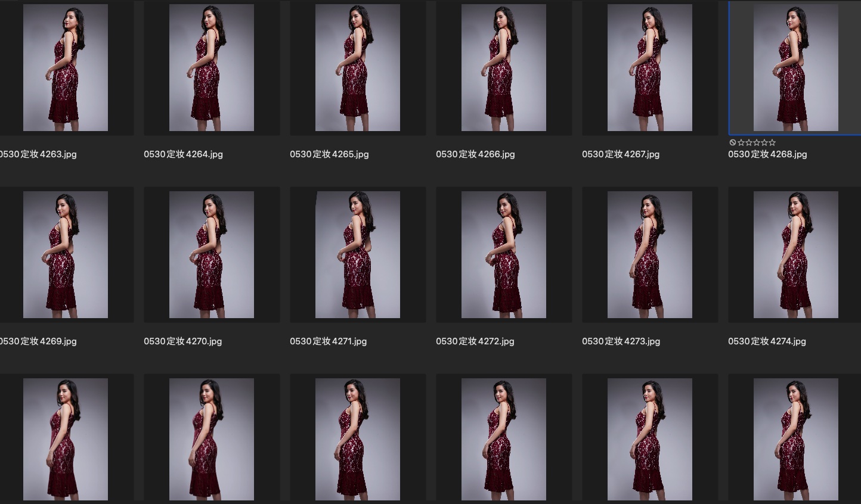Rate 0530定妆4268.jpg five stars
Image resolution: width=861 pixels, height=504 pixels.
pyautogui.click(x=772, y=142)
